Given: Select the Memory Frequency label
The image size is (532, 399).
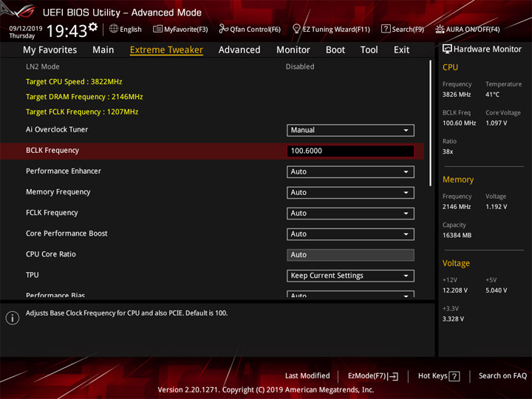Looking at the screenshot, I should 58,192.
